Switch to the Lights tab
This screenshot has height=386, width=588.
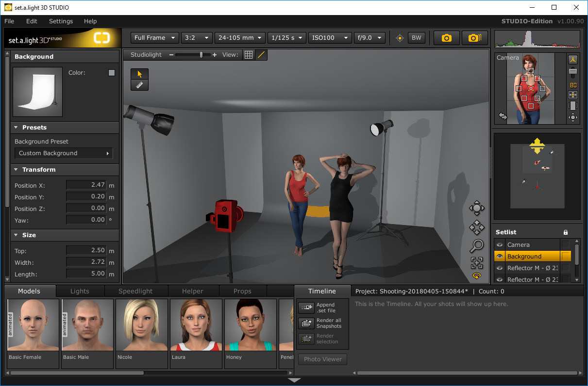[80, 291]
